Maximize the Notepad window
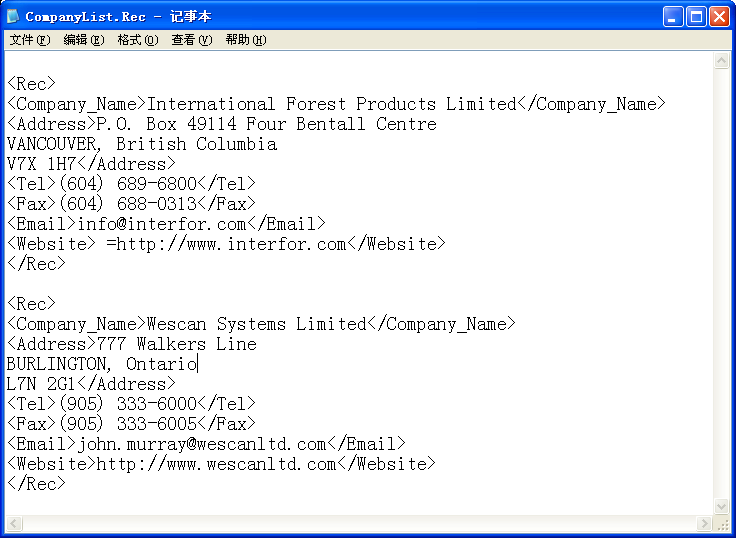Viewport: 736px width, 538px height. [697, 16]
